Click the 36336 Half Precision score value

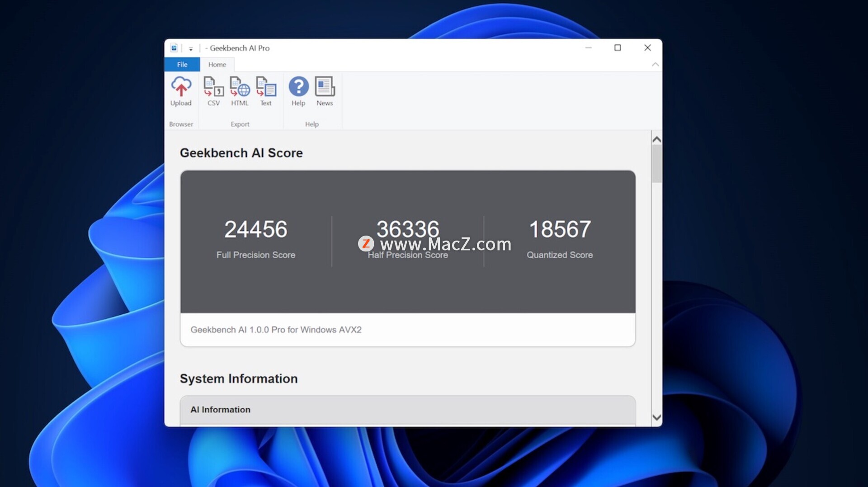click(x=408, y=228)
